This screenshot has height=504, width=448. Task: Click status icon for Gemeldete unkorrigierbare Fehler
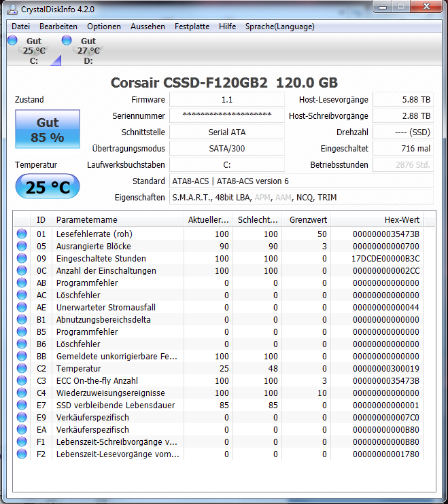coord(22,356)
